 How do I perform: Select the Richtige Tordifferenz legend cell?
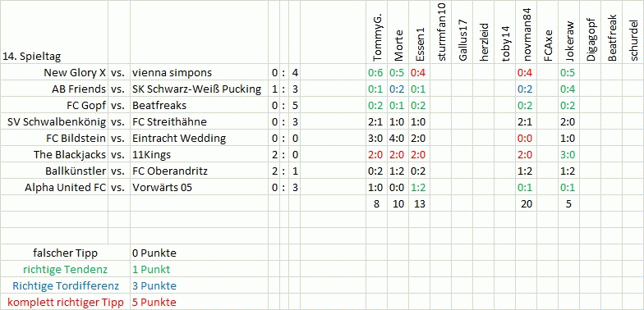click(x=66, y=285)
